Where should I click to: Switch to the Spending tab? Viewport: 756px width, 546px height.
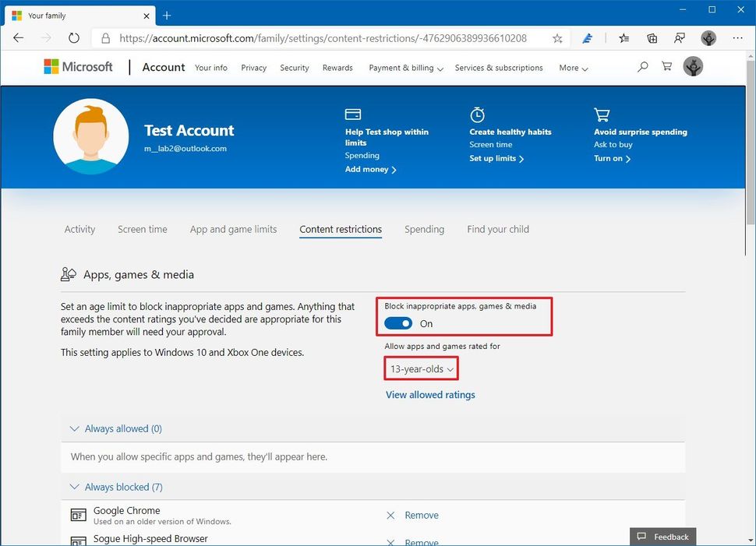[424, 229]
